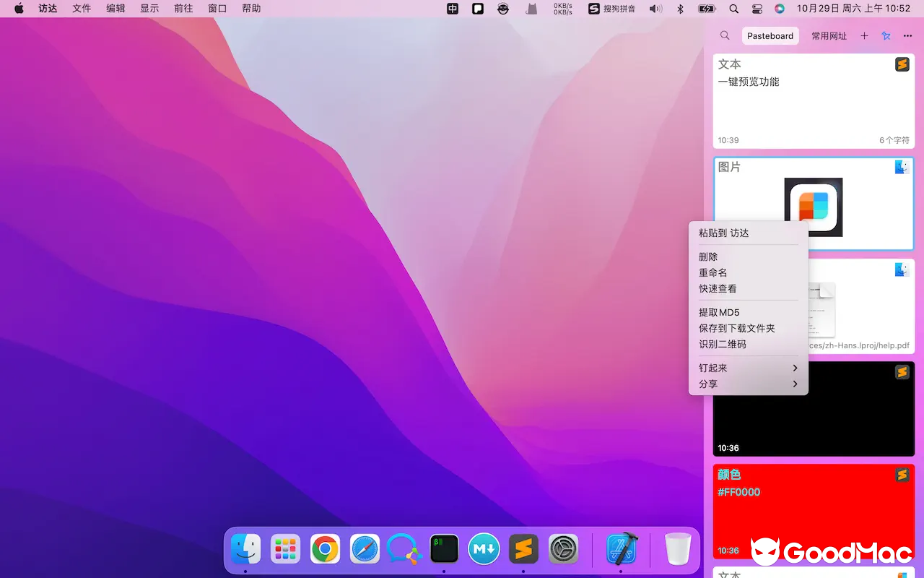
Task: Choose 保存到下载文件夹 in the context menu
Action: [x=737, y=328]
